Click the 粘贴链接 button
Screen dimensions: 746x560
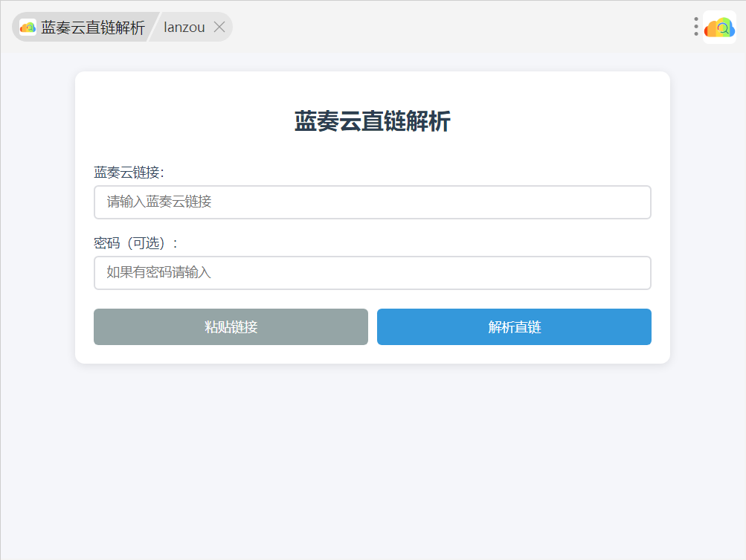(x=231, y=327)
